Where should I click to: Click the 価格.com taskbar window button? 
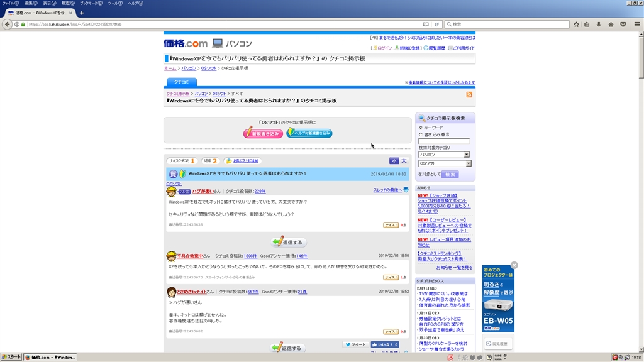point(50,358)
